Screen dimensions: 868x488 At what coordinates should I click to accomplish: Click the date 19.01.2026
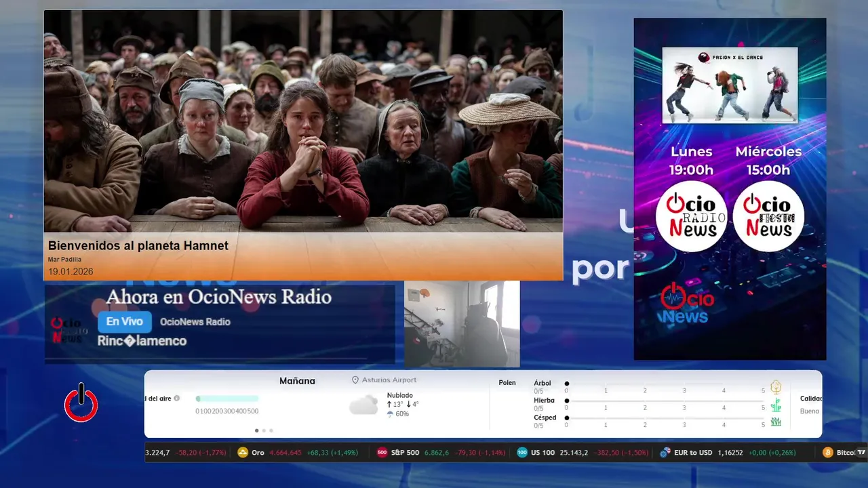(71, 272)
